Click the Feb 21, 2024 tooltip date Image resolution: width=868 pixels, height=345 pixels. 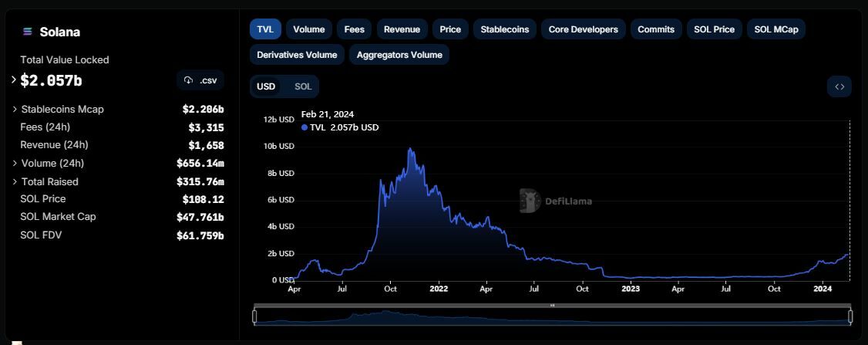pyautogui.click(x=327, y=114)
